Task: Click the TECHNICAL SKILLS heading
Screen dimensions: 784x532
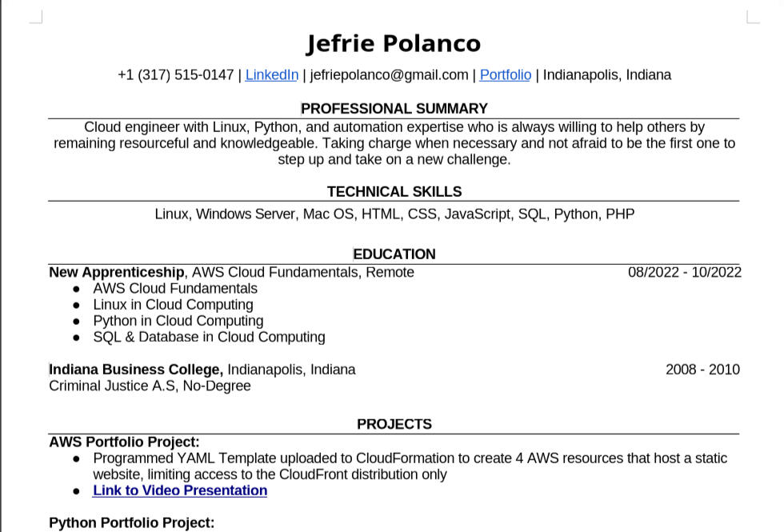Action: [x=394, y=192]
